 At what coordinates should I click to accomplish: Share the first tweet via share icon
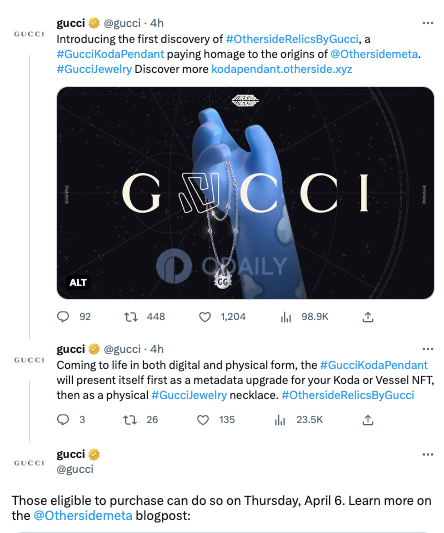coord(368,317)
